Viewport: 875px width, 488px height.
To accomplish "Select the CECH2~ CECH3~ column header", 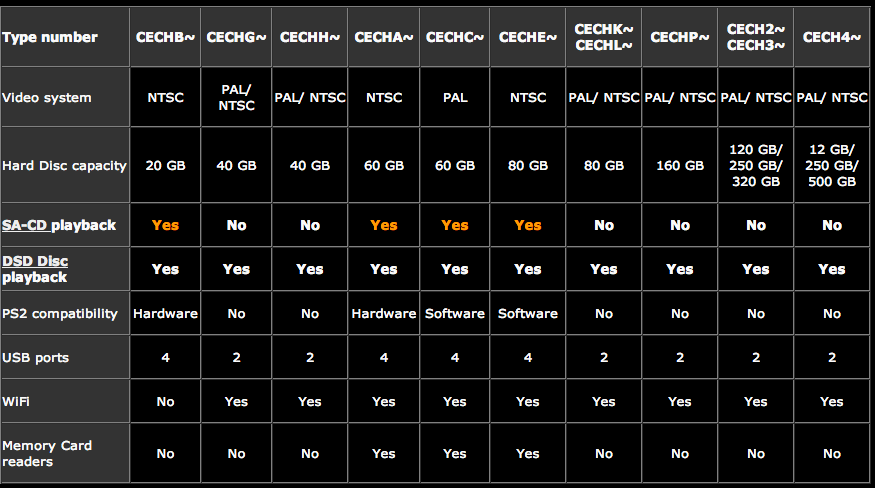I will click(756, 37).
